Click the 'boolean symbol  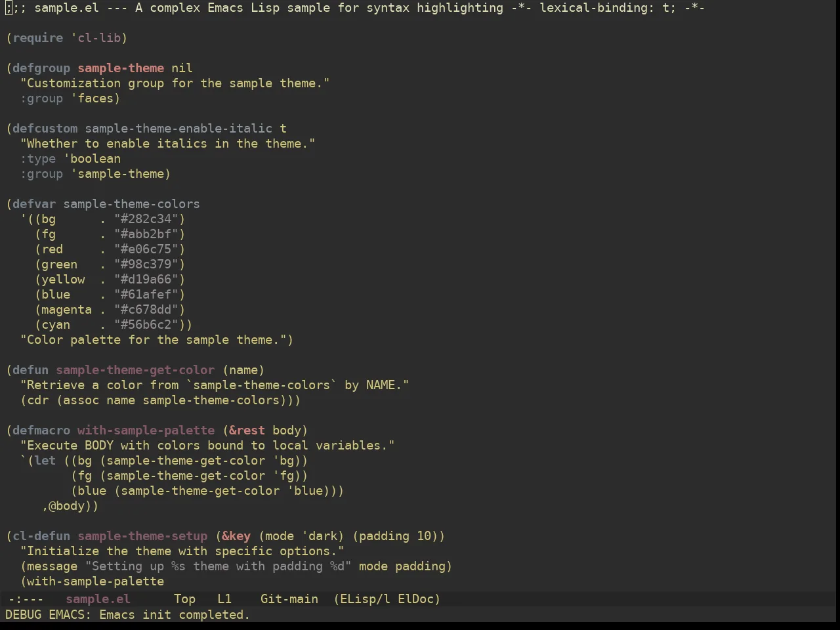tap(92, 159)
